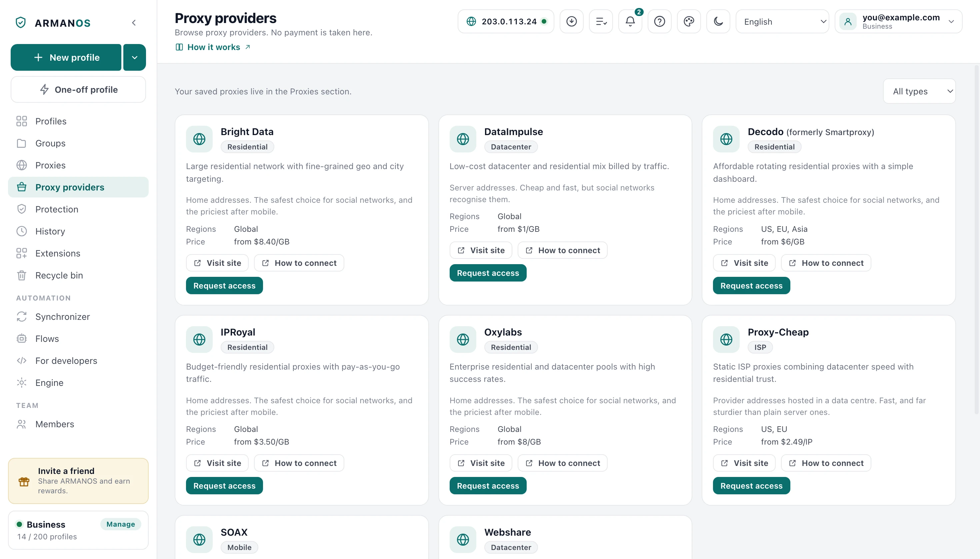
Task: Open Members in the sidebar
Action: point(78,424)
